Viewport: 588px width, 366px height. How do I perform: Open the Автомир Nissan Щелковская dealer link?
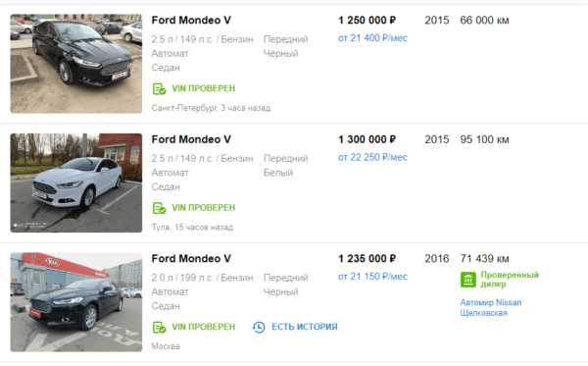491,308
